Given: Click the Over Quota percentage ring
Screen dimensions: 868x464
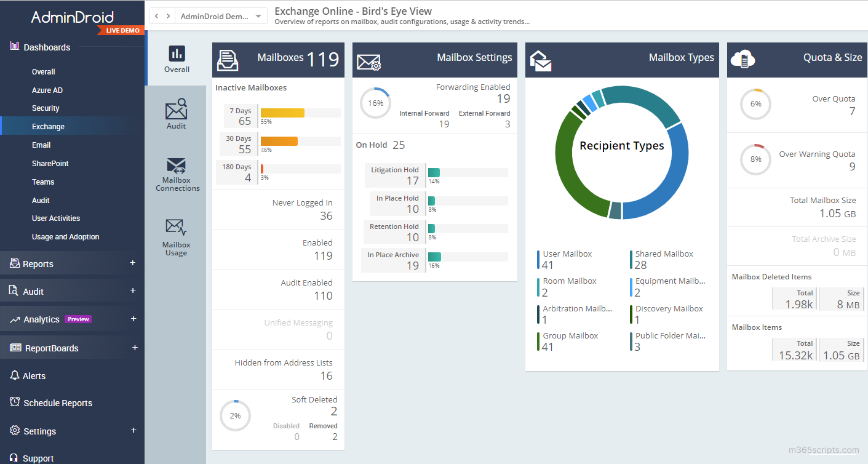Looking at the screenshot, I should [755, 105].
